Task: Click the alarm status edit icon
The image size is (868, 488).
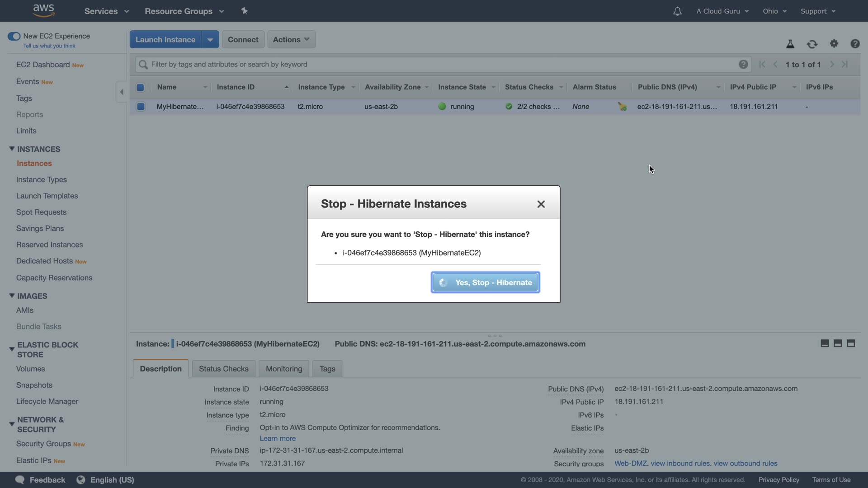Action: 623,107
